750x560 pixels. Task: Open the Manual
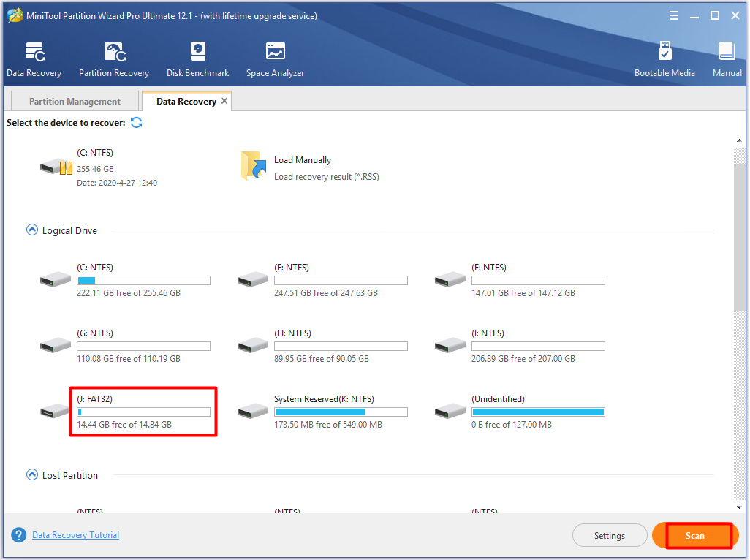(x=727, y=59)
